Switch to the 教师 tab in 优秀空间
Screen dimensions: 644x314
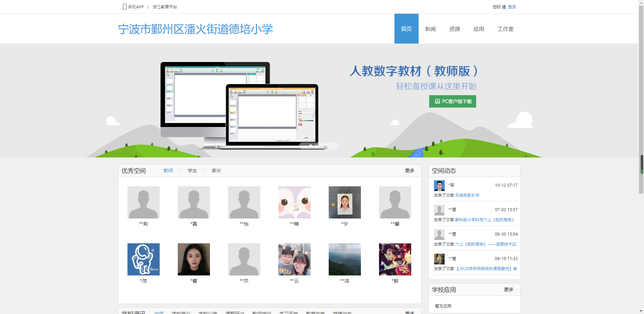pos(168,171)
